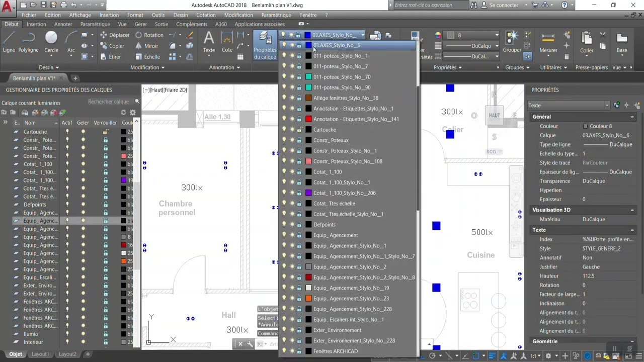
Task: Click the Rotation tool
Action: [x=149, y=35]
